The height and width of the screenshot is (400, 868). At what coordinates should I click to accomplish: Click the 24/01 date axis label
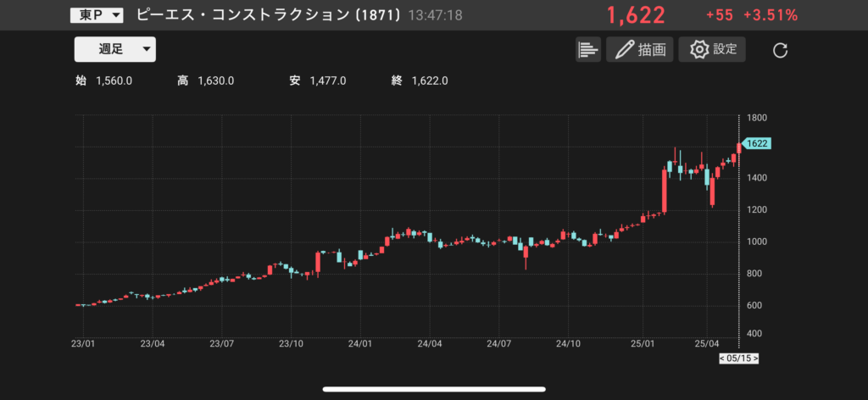[360, 344]
